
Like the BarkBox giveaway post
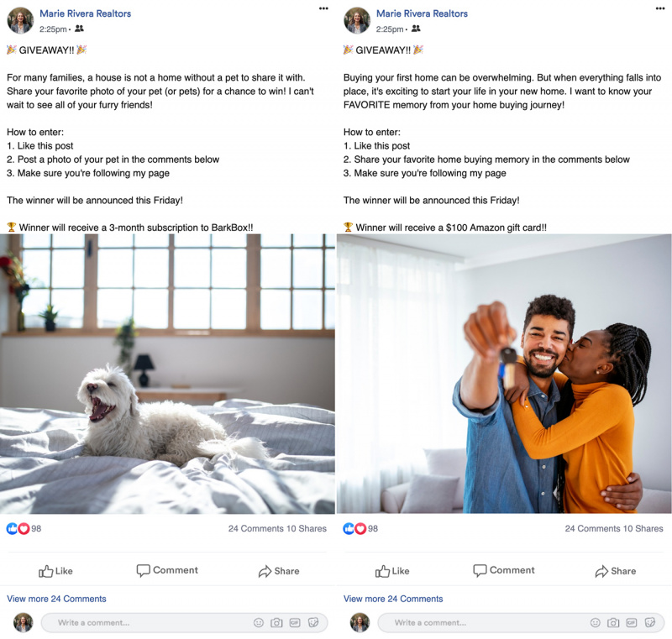[55, 571]
